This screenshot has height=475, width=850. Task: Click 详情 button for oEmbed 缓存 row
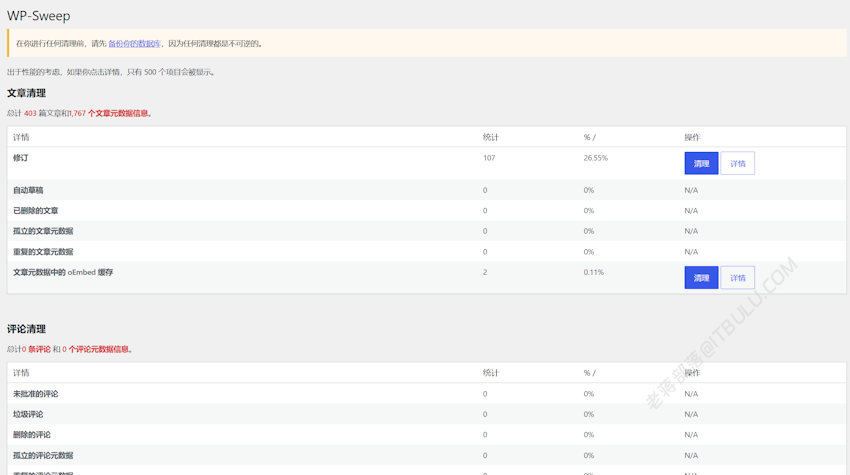pyautogui.click(x=737, y=278)
